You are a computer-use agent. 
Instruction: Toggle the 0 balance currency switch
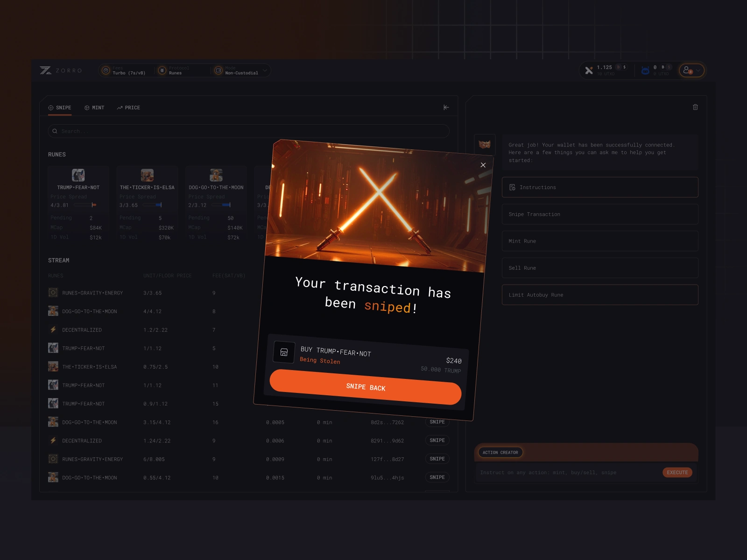pos(666,67)
